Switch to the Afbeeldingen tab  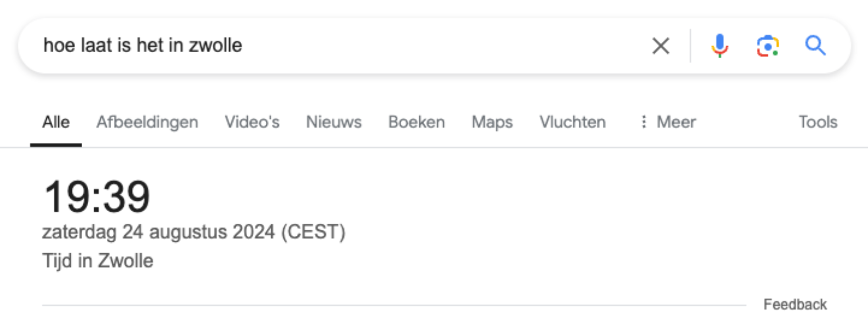click(x=147, y=122)
